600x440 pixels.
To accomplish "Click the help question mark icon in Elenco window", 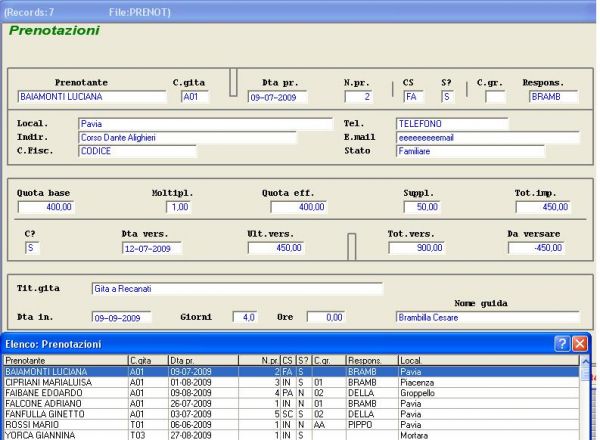I will tap(562, 344).
